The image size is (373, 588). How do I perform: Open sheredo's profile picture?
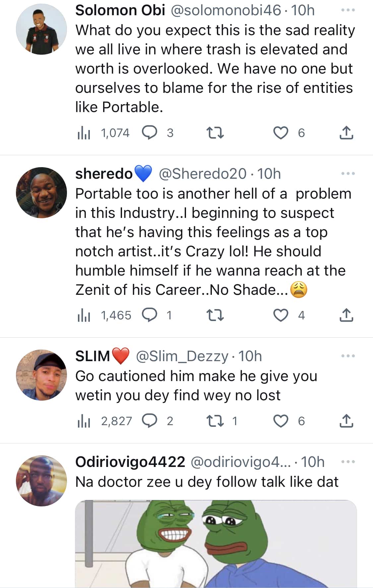(x=41, y=193)
